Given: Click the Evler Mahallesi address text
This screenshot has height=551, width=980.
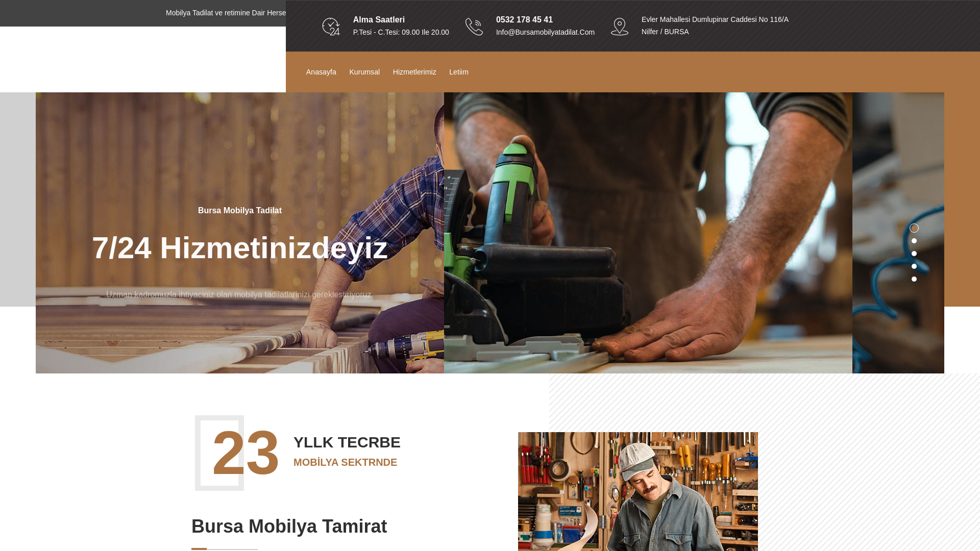Looking at the screenshot, I should (x=715, y=26).
